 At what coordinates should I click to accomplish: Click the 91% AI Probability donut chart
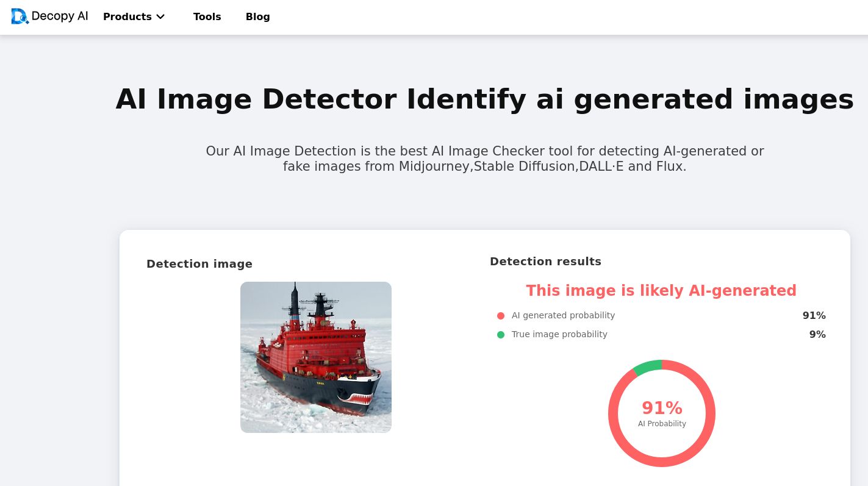tap(662, 414)
